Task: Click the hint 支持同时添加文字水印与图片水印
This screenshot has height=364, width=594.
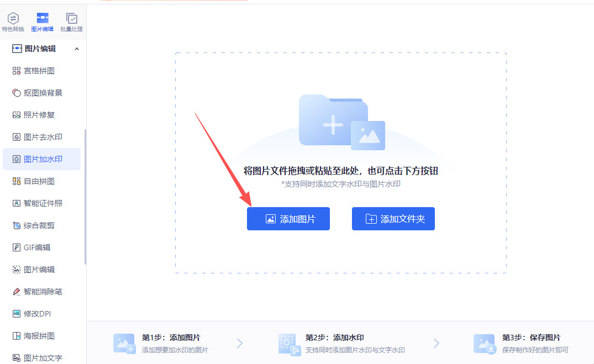Action: [341, 184]
